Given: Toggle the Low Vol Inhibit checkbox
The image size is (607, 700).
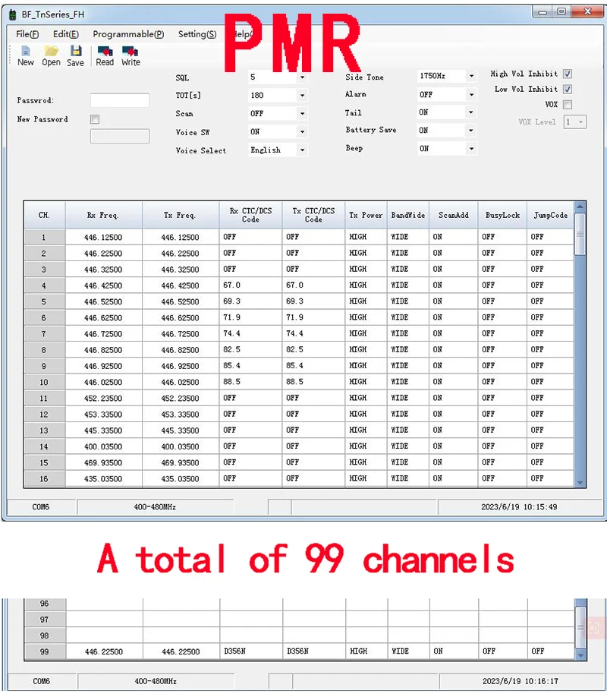Looking at the screenshot, I should pyautogui.click(x=568, y=90).
